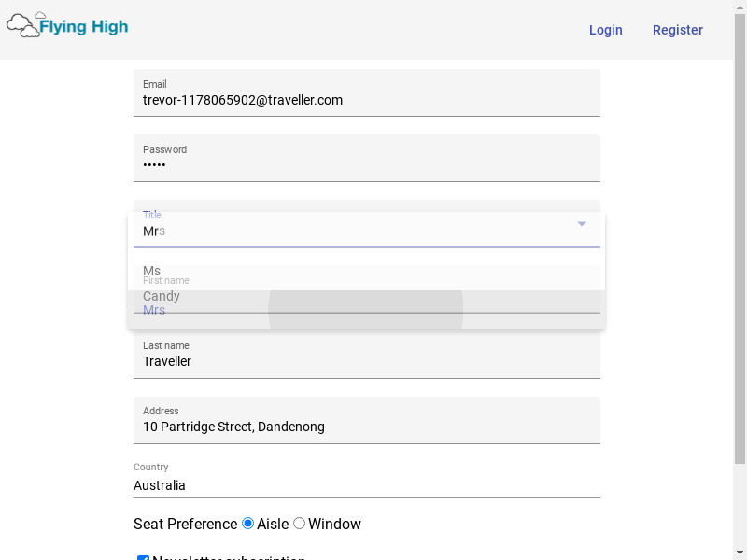The width and height of the screenshot is (747, 560).
Task: Click the scrollbar down arrow
Action: pyautogui.click(x=740, y=553)
